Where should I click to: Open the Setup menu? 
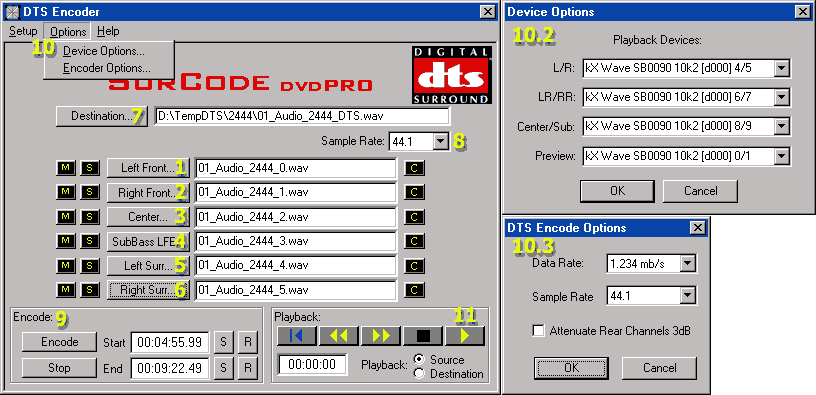[x=23, y=31]
